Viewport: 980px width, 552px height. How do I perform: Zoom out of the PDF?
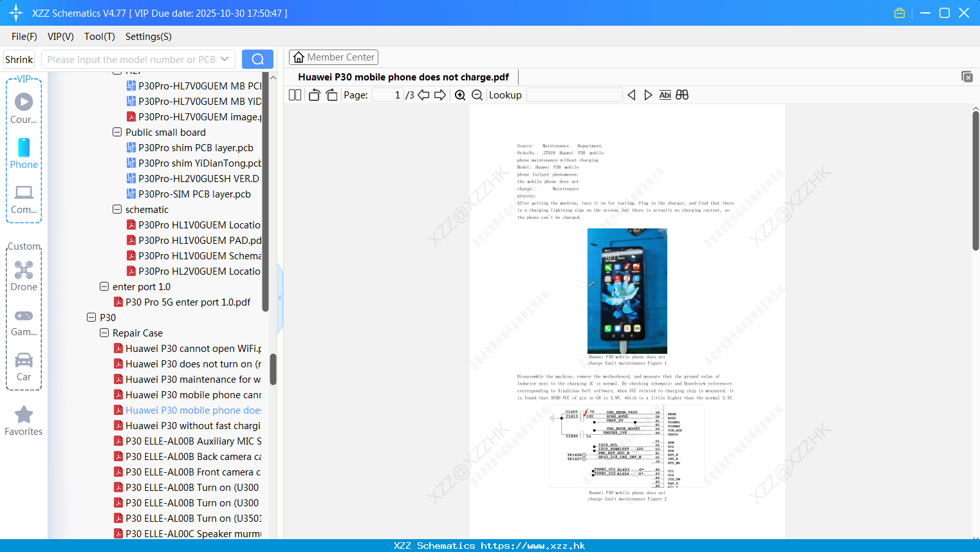pos(477,95)
